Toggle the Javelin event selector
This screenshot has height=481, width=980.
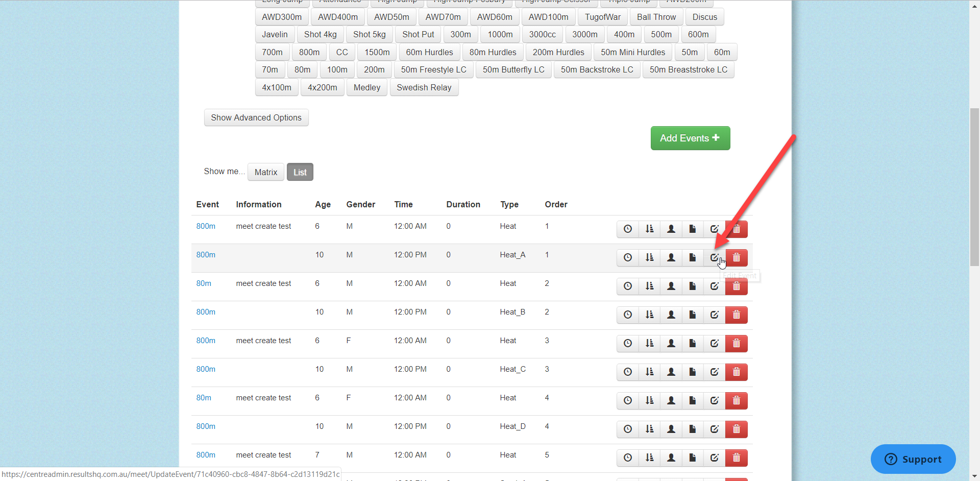275,34
